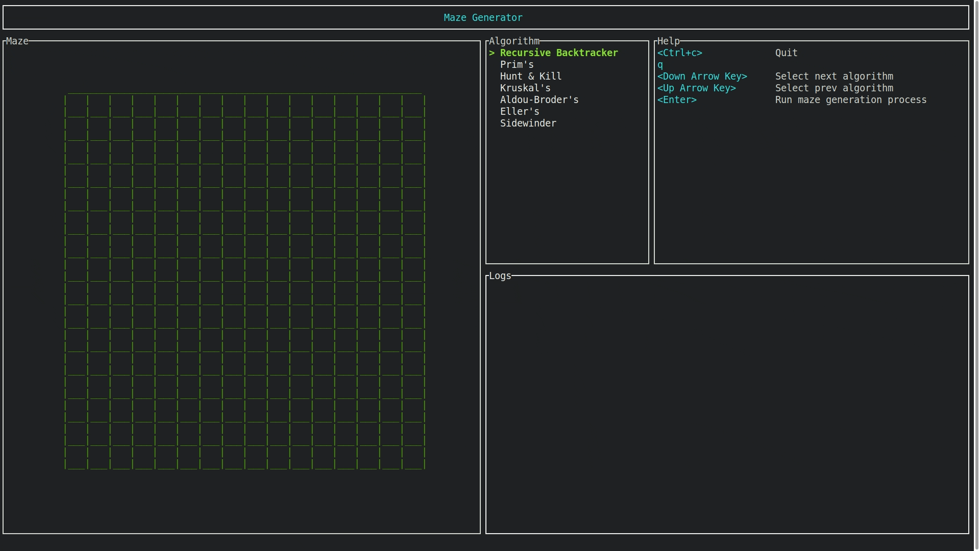Click the bottom-right cell of maze grid
The width and height of the screenshot is (980, 551).
[413, 458]
